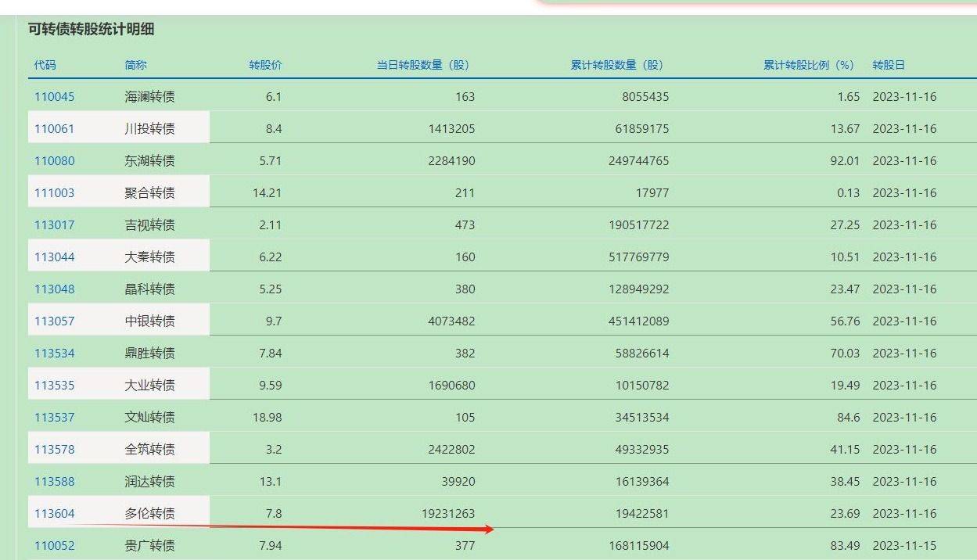Select bond name 川投转债
Image resolution: width=977 pixels, height=560 pixels.
click(x=149, y=129)
